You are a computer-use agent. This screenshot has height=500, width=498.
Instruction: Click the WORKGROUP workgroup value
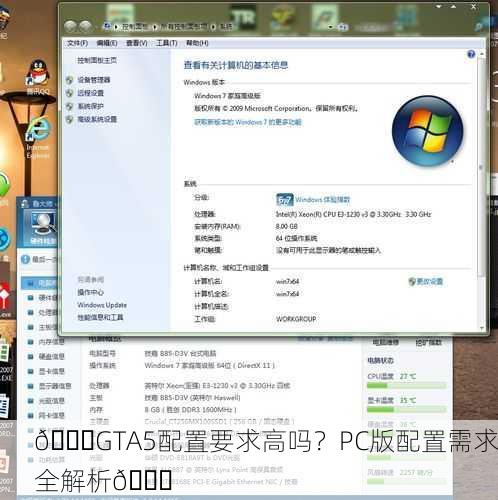click(x=296, y=319)
